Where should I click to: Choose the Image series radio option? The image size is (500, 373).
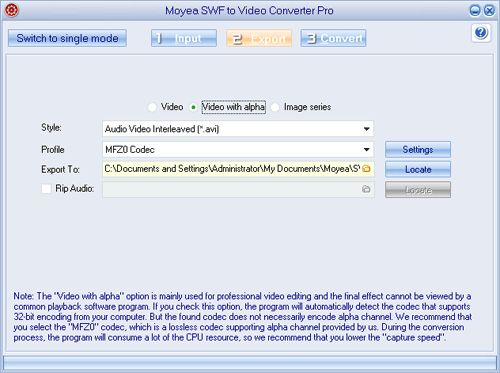point(275,107)
